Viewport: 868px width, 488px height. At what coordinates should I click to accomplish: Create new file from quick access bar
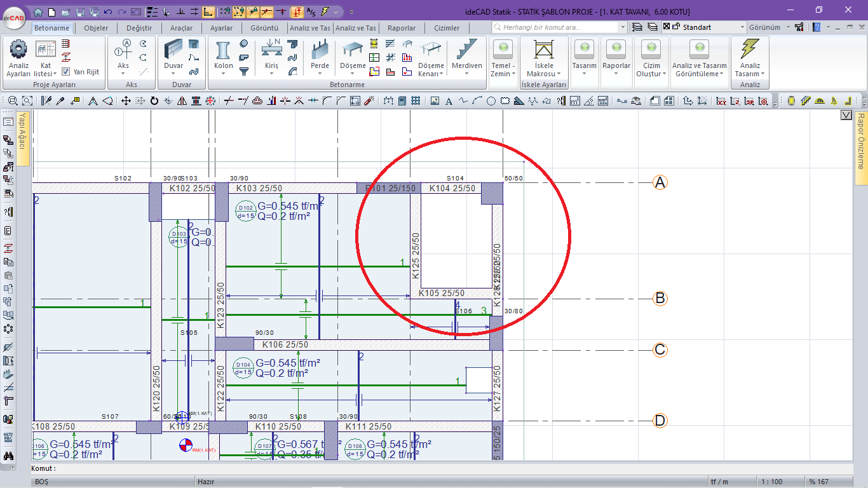pos(51,11)
